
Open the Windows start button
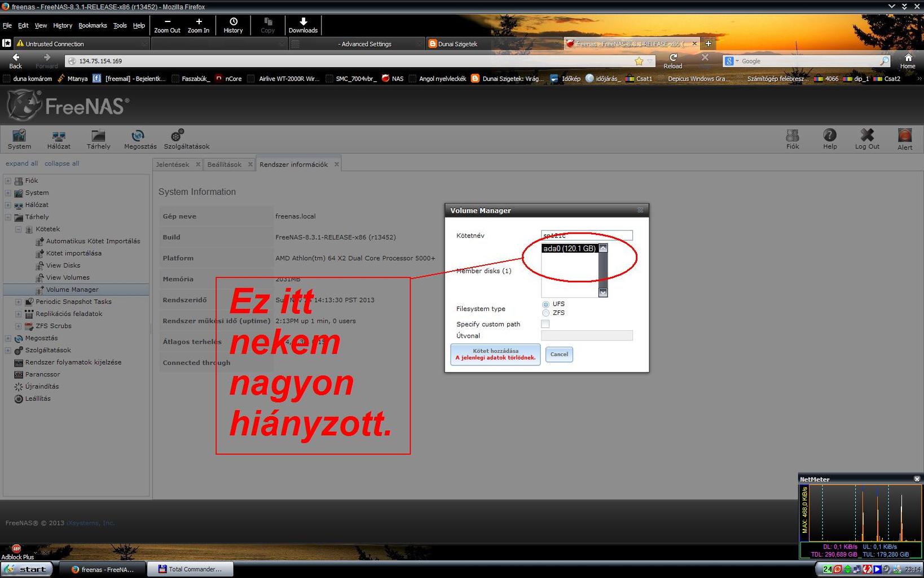click(27, 569)
